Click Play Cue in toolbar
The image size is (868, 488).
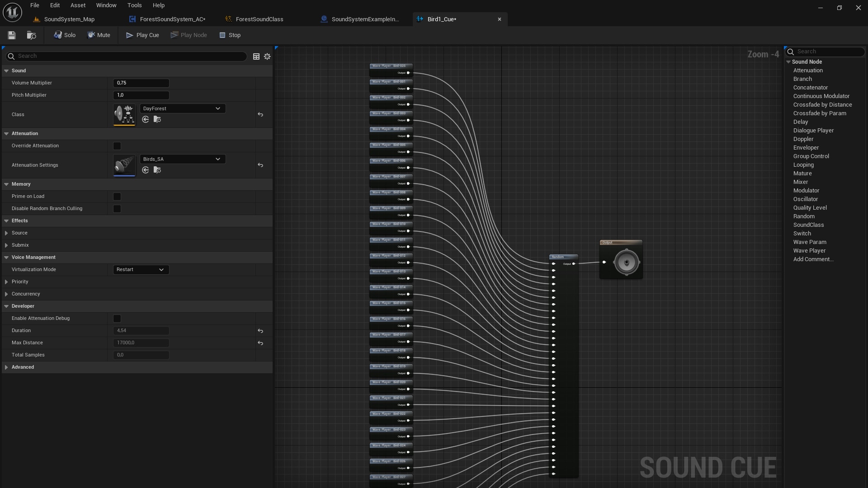click(142, 35)
